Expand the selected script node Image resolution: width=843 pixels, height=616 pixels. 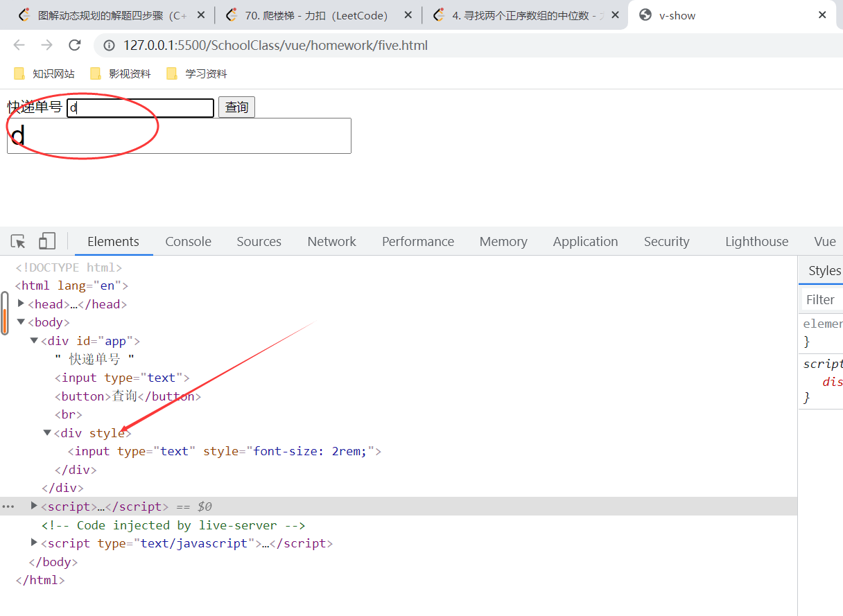[x=34, y=506]
